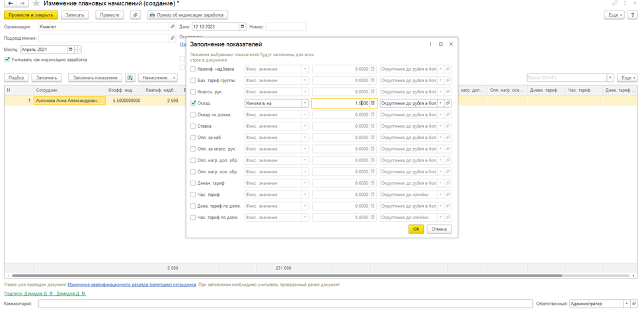Click the back navigation arrow
The height and width of the screenshot is (309, 644).
10,3
